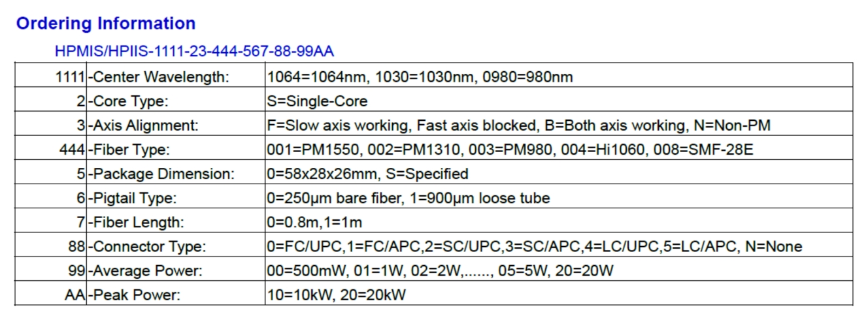868x318 pixels.
Task: Click the 1064=1064nm wavelength options text
Action: pos(420,77)
